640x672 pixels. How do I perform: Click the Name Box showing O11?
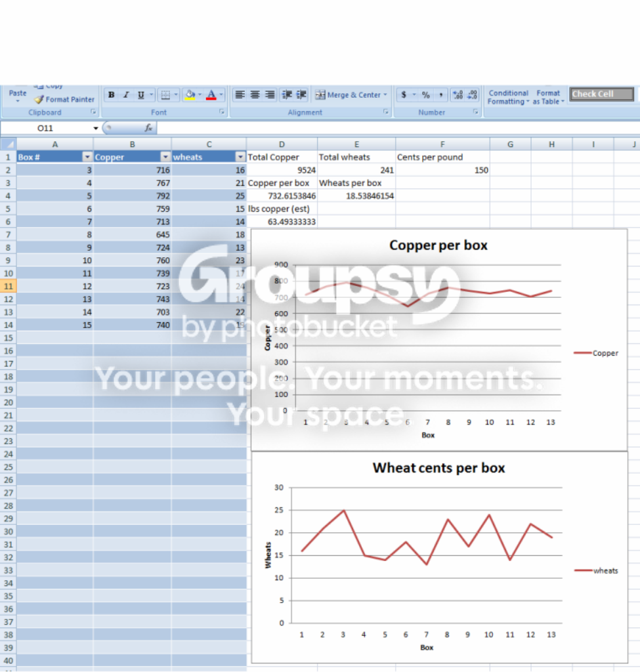tap(46, 128)
